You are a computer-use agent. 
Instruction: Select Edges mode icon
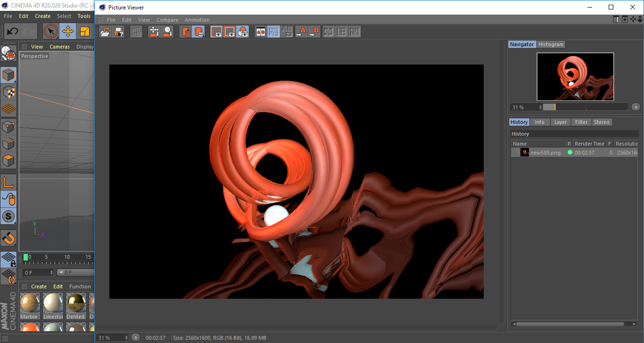point(8,144)
